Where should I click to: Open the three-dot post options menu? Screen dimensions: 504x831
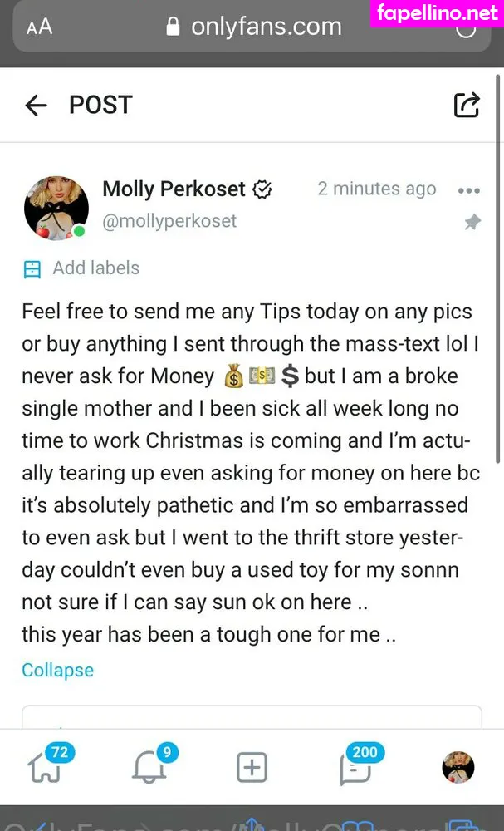click(469, 190)
